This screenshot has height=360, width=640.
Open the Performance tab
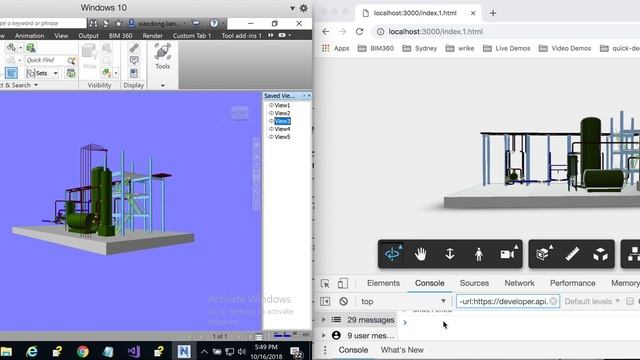pos(573,283)
